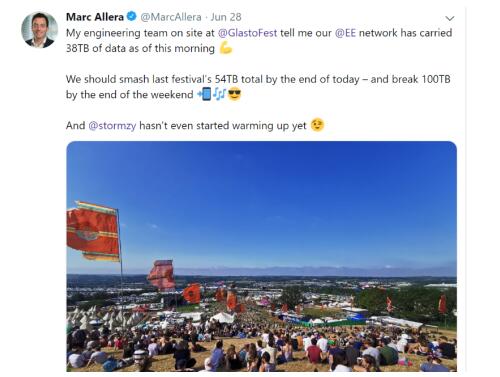Open the @EE mention link
The height and width of the screenshot is (377, 500).
(345, 33)
